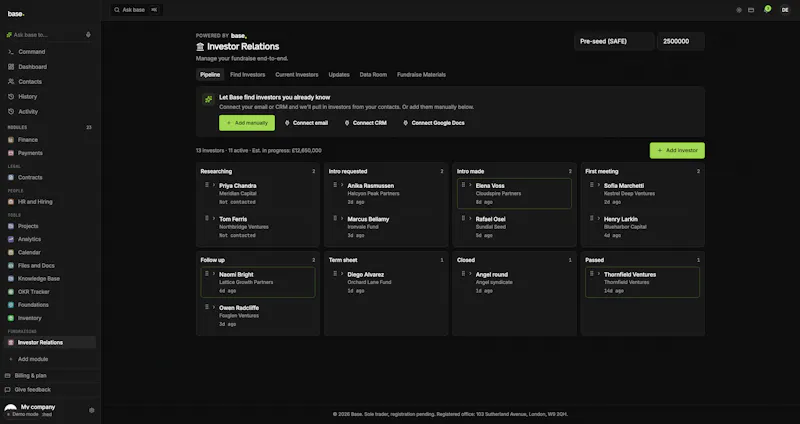Screen dimensions: 800x424
Task: Open the Analytics module icon
Action: point(11,239)
